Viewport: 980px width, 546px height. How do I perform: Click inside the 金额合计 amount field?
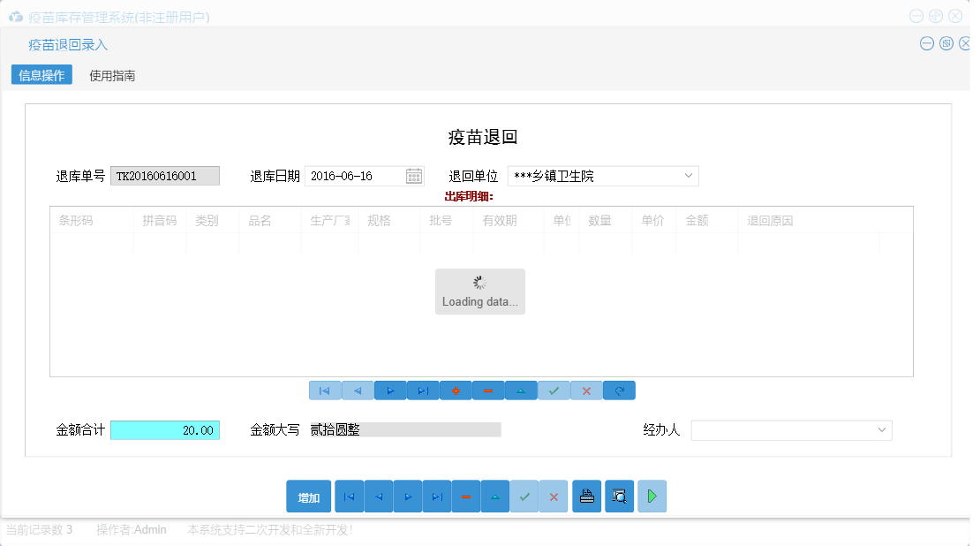pyautogui.click(x=163, y=430)
